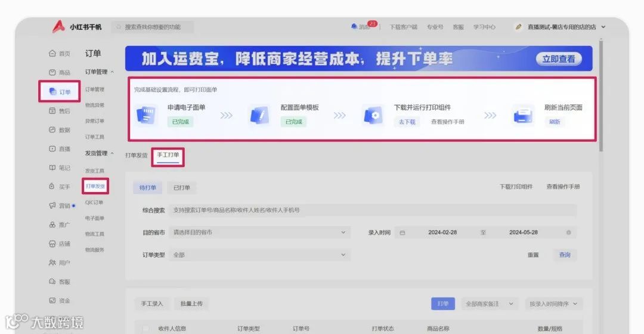Click the 综合搜索 input field
This screenshot has width=644, height=334.
[373, 211]
